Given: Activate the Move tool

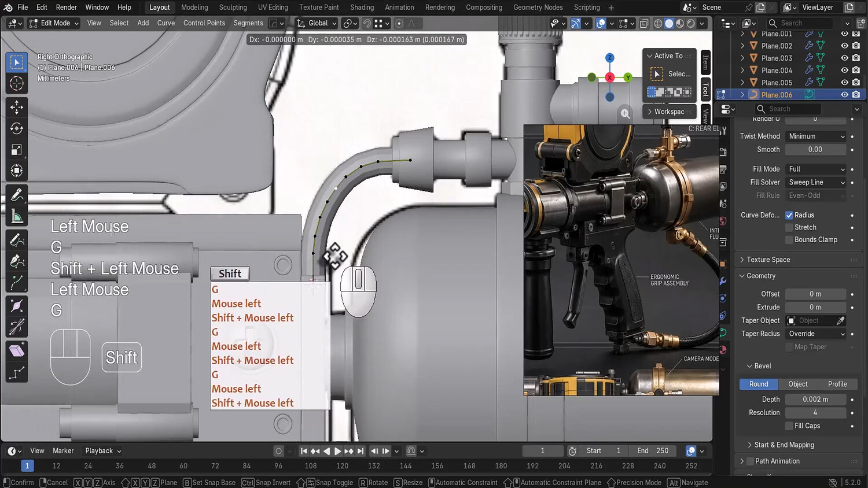Looking at the screenshot, I should coord(17,107).
